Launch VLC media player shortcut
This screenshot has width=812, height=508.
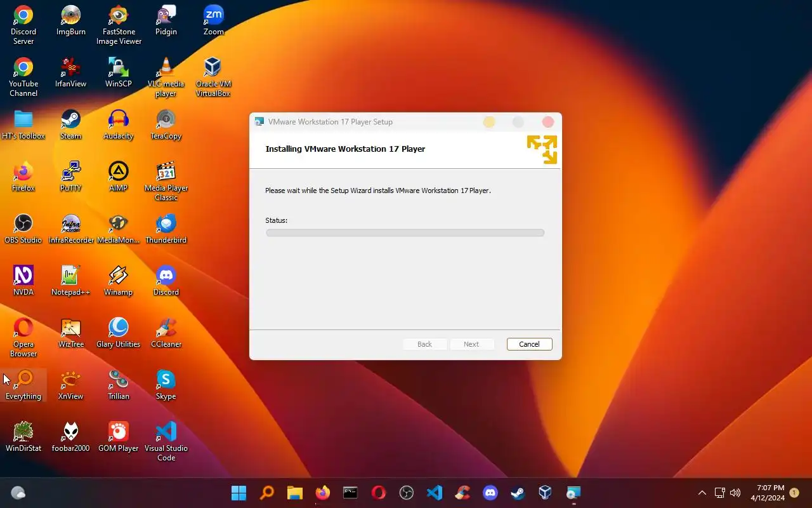click(166, 77)
